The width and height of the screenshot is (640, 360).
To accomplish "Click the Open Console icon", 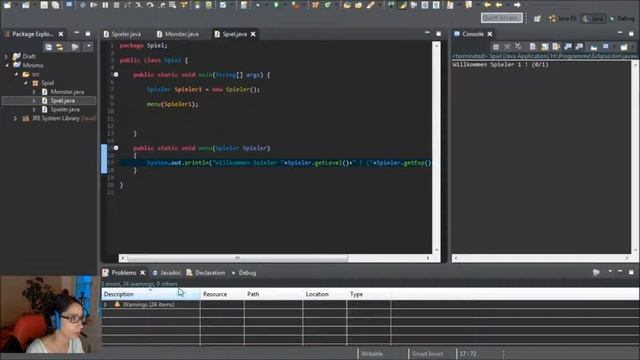I will pyautogui.click(x=624, y=47).
